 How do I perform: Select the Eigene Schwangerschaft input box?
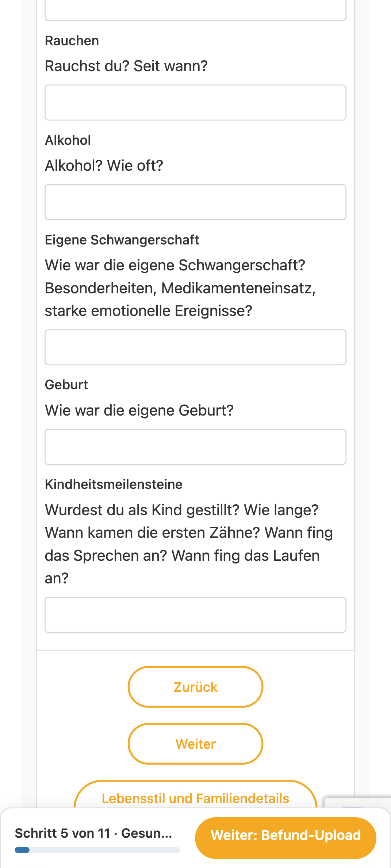click(x=195, y=347)
